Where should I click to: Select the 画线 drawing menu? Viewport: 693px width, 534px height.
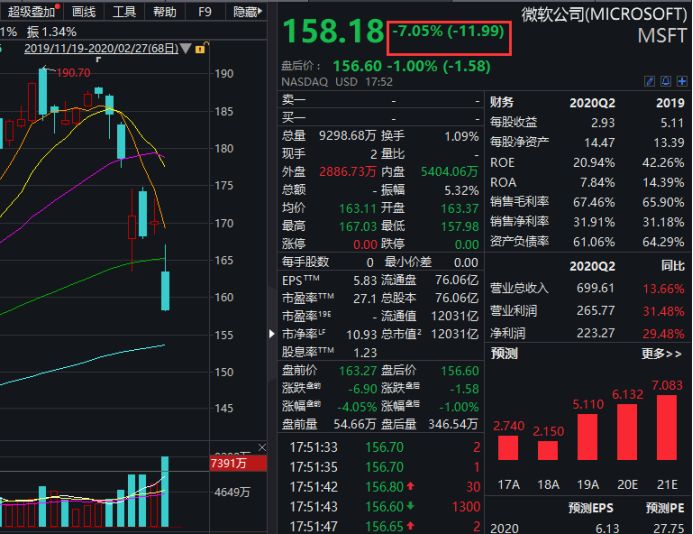[x=84, y=12]
